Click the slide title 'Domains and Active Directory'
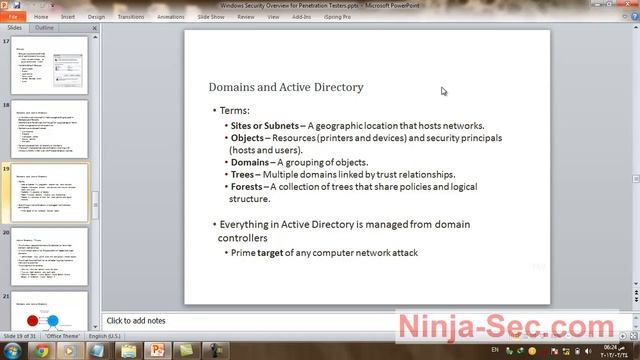The height and width of the screenshot is (360, 640). tap(286, 87)
